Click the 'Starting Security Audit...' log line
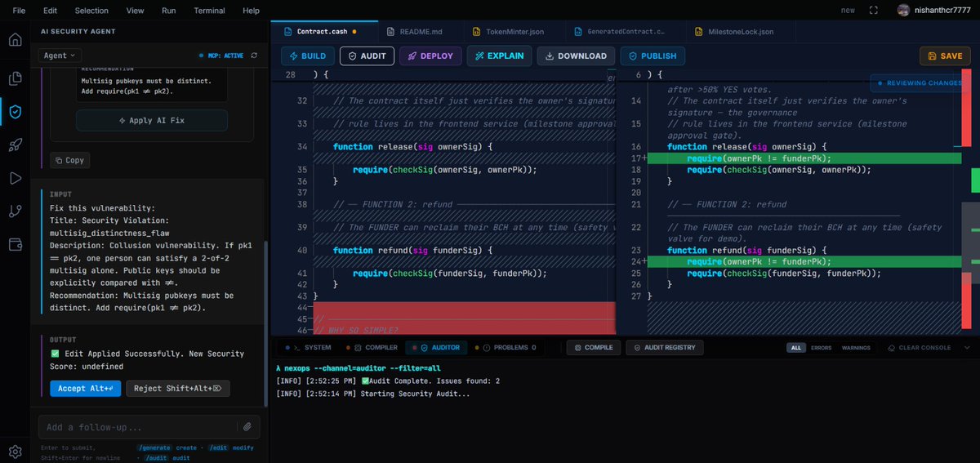This screenshot has height=463, width=980. (x=374, y=394)
